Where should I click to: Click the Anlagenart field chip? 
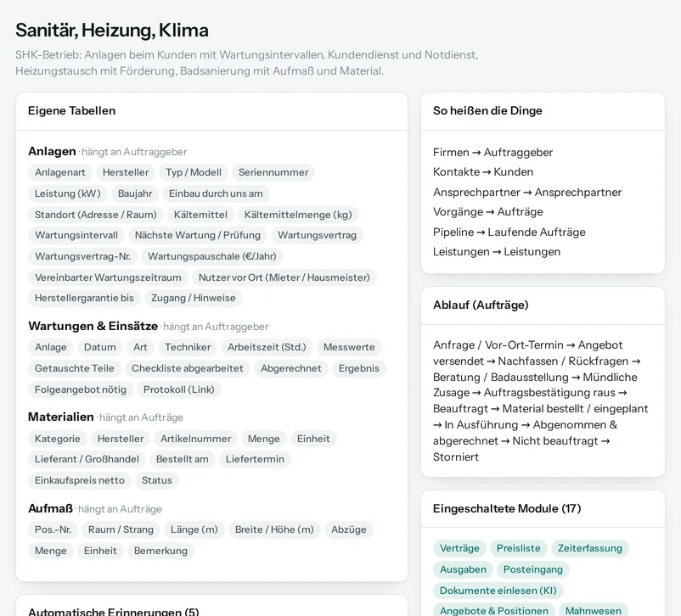(x=60, y=172)
